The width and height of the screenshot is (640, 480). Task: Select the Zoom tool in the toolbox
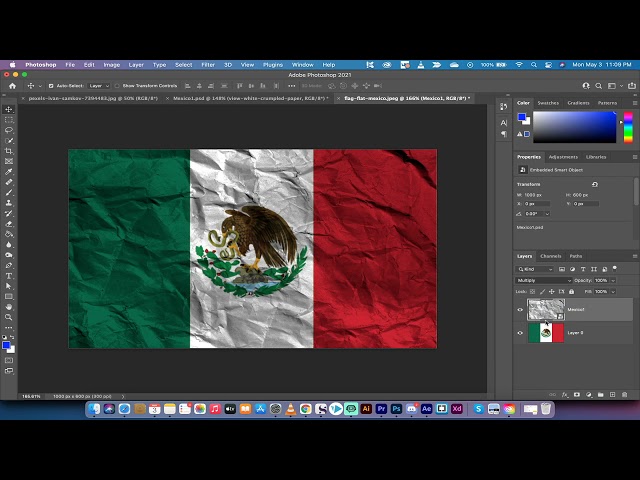9,317
